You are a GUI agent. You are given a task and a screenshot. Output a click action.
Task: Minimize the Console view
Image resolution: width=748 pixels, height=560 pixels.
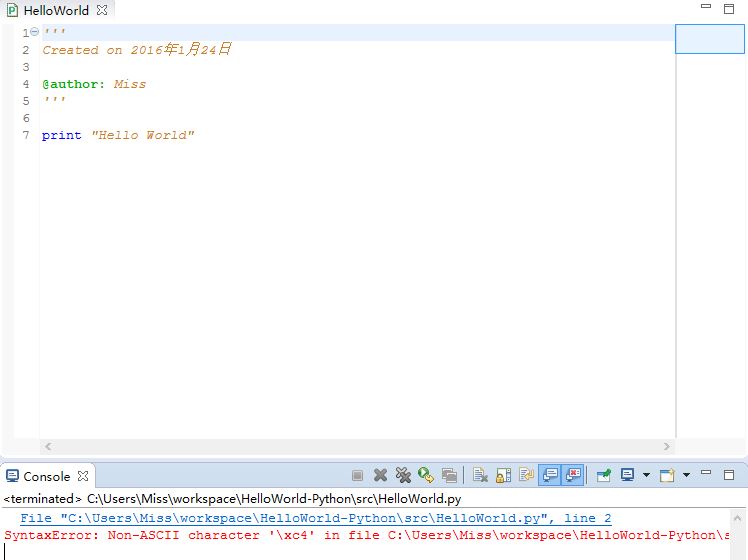click(706, 473)
